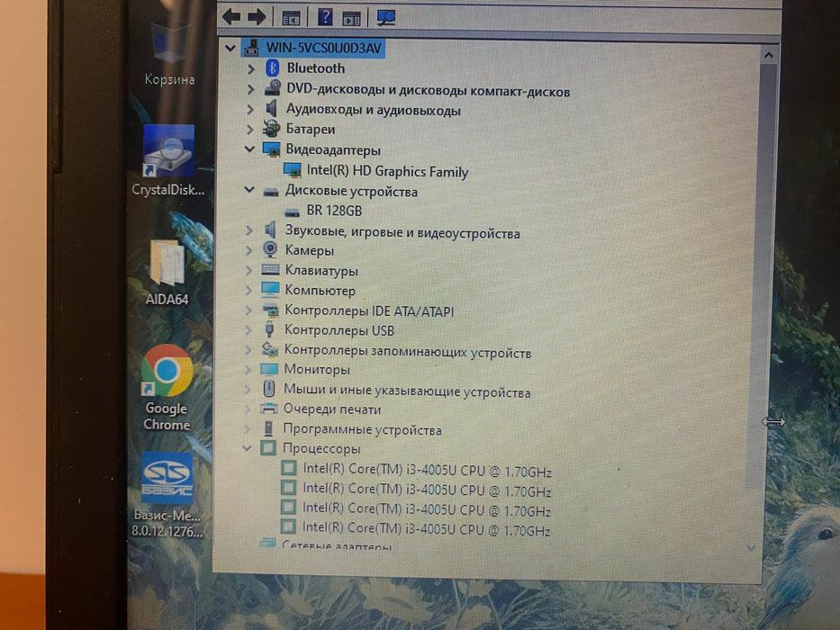Click the mouse icon beside Мыши и иные указывающие устройства
The height and width of the screenshot is (630, 840).
coord(269,389)
